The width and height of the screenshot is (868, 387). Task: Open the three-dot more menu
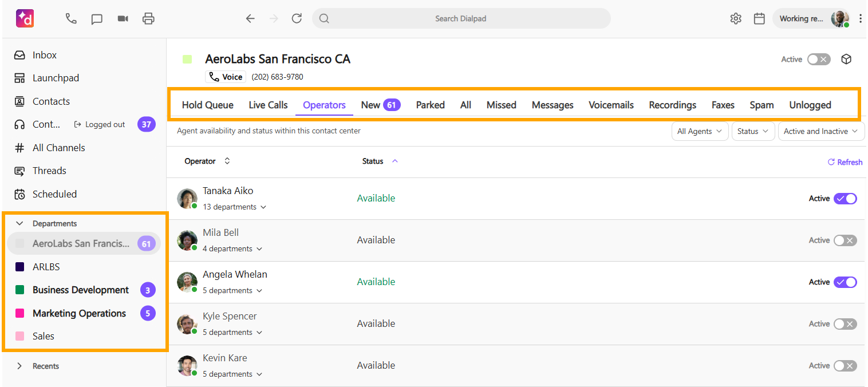coord(861,18)
